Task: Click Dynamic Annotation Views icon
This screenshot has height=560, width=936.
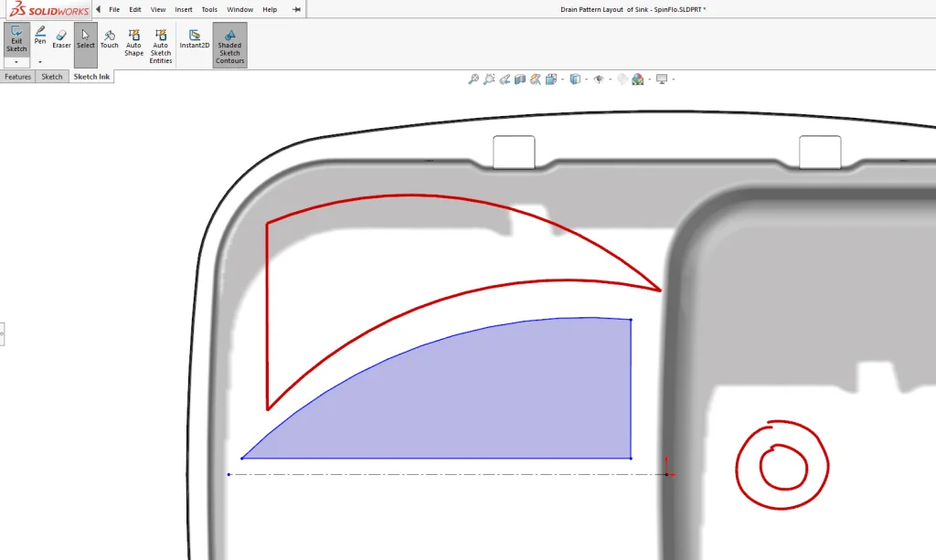Action: tap(536, 79)
